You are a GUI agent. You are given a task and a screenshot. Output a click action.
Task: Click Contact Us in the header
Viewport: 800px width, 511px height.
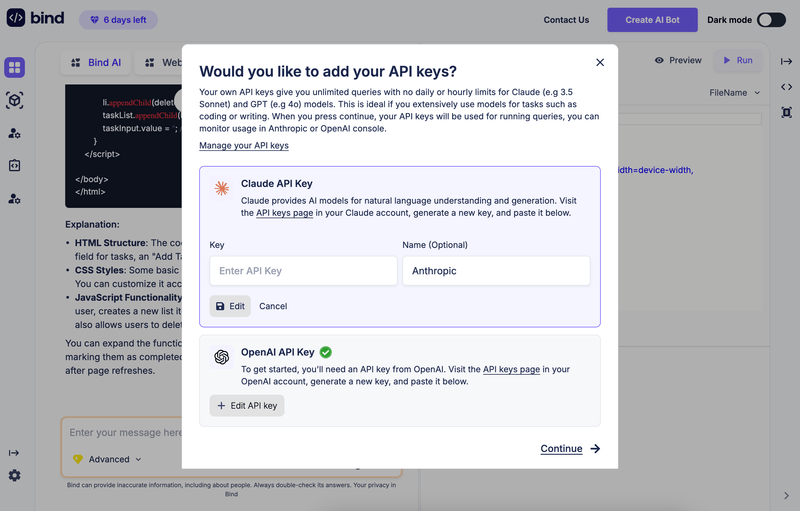[566, 20]
